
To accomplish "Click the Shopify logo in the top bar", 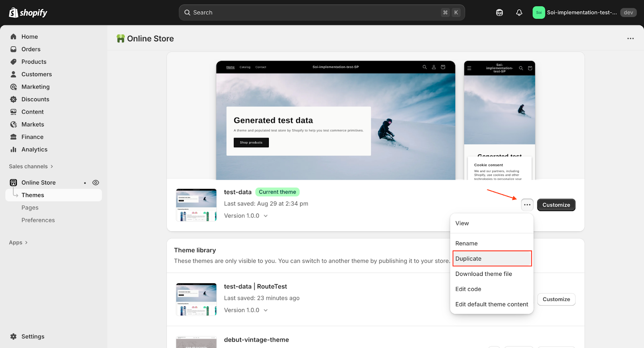I will tap(28, 12).
